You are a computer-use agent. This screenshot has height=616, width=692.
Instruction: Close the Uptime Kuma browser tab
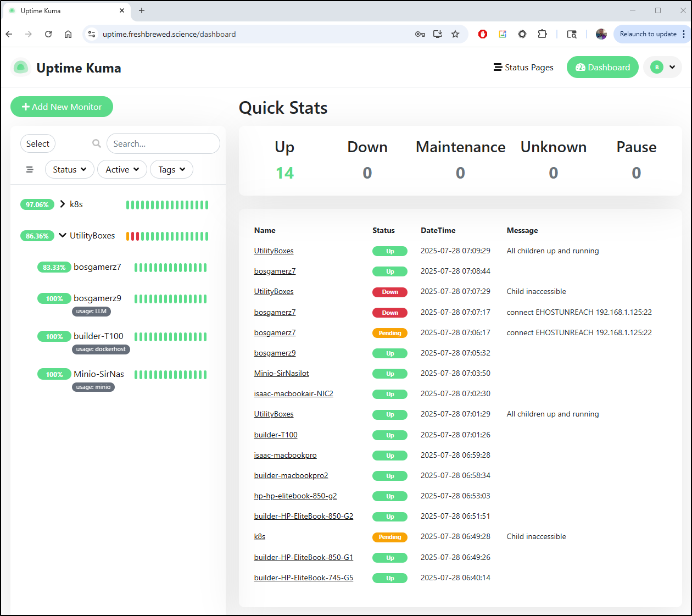[x=122, y=10]
